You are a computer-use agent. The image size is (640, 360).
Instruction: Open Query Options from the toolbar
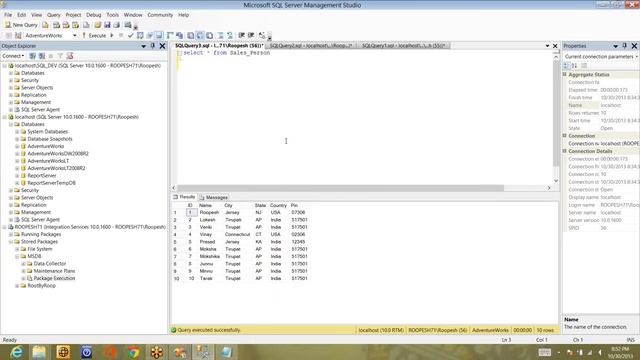coord(149,36)
